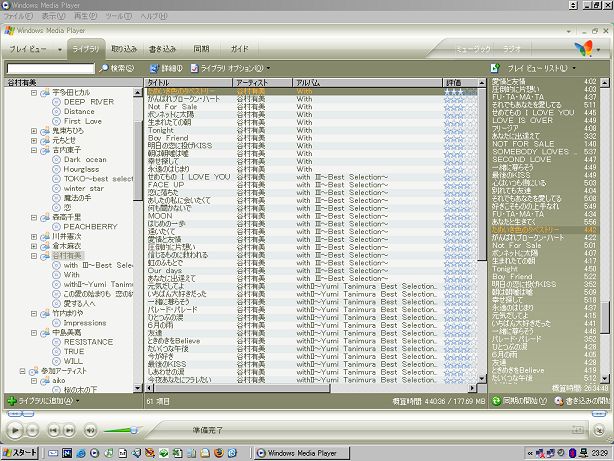Viewport: 614px width, 461px height.
Task: Select the MOON track row
Action: pyautogui.click(x=312, y=216)
